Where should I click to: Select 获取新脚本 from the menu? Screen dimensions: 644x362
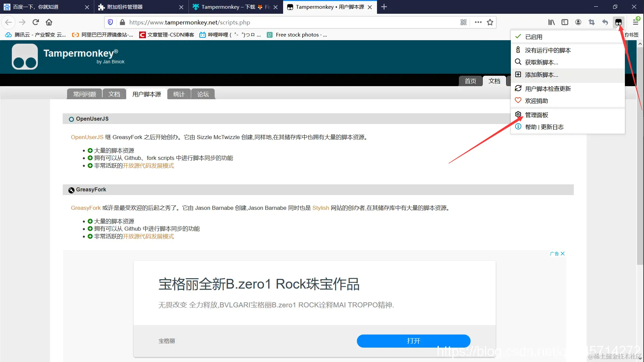click(x=541, y=62)
